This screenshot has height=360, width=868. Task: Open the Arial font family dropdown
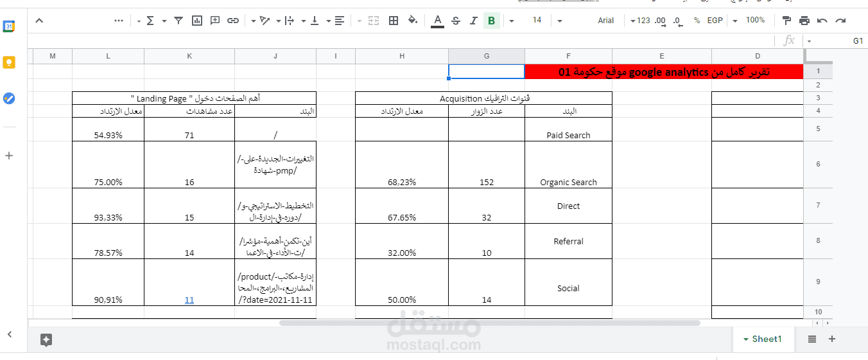pyautogui.click(x=560, y=21)
